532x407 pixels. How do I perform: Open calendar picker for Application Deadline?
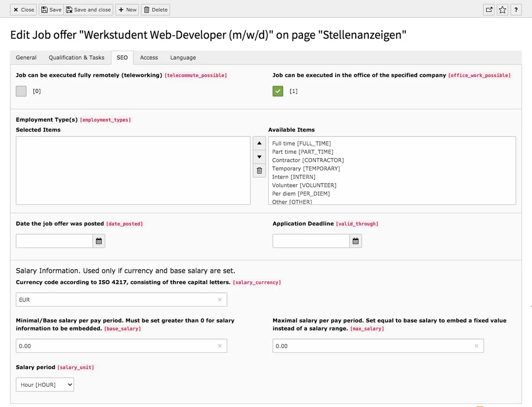pyautogui.click(x=355, y=241)
